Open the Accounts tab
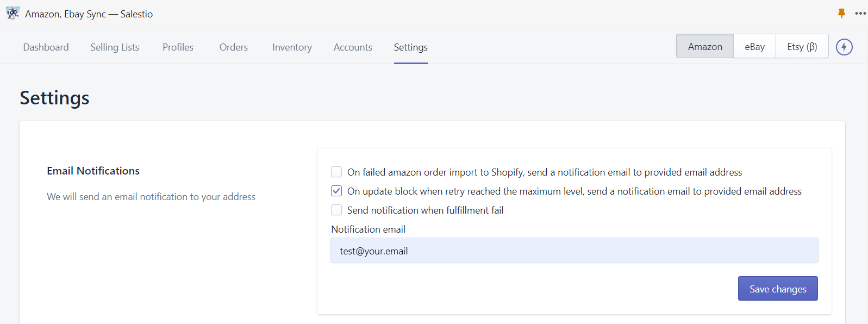The height and width of the screenshot is (324, 868). click(x=353, y=47)
